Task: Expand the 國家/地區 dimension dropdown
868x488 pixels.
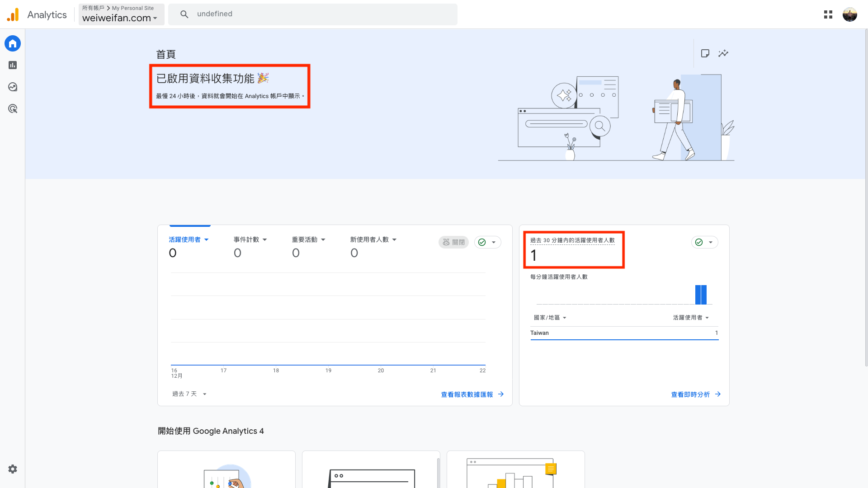Action: point(550,318)
